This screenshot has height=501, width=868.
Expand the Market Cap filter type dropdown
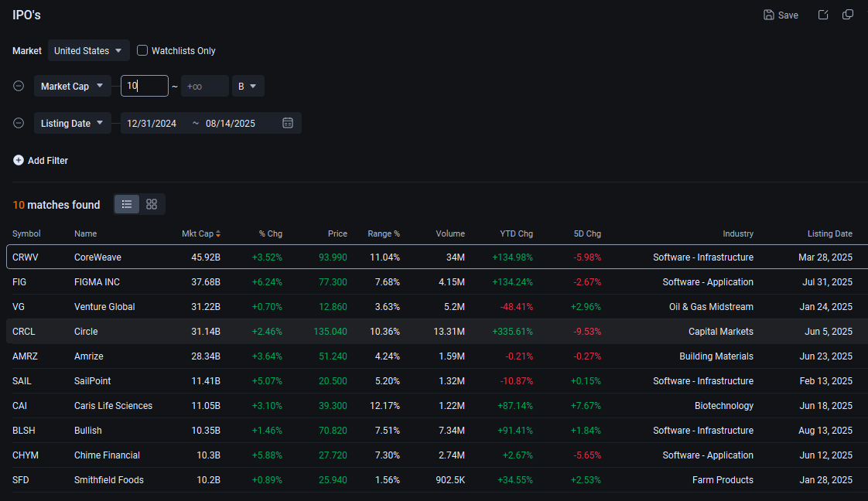point(72,86)
